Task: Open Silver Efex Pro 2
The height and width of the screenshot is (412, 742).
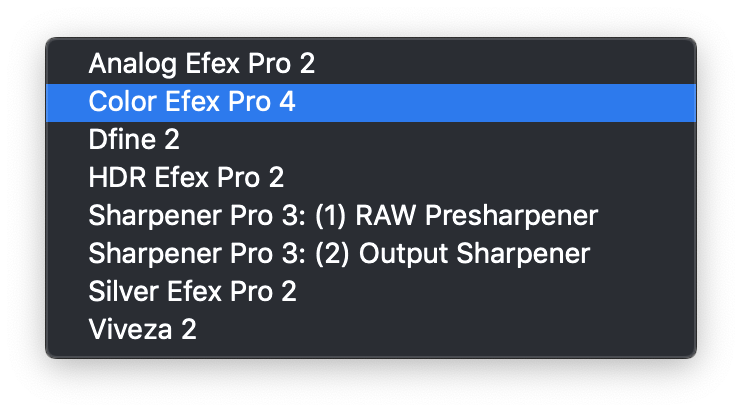Action: click(x=192, y=292)
